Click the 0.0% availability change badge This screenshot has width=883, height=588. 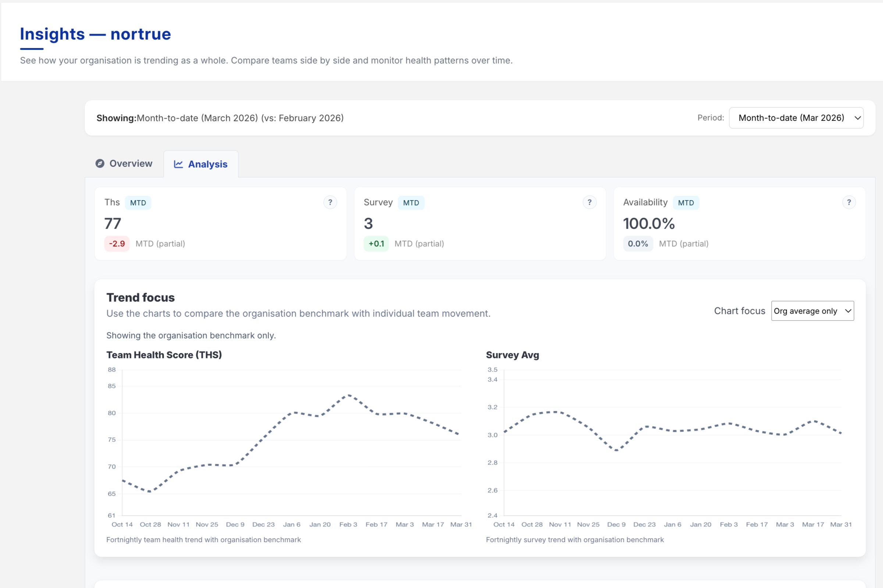pos(638,244)
